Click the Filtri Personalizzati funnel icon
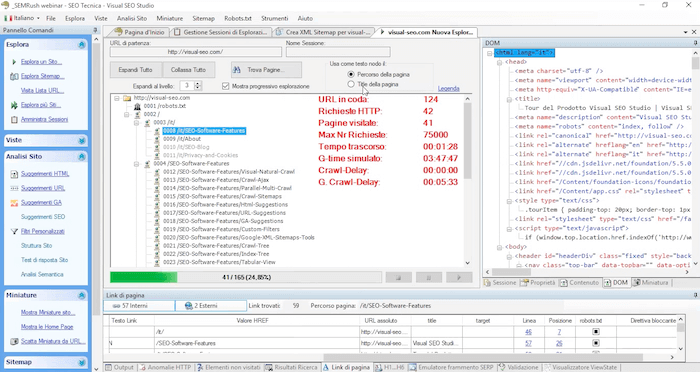The height and width of the screenshot is (372, 700). point(14,231)
